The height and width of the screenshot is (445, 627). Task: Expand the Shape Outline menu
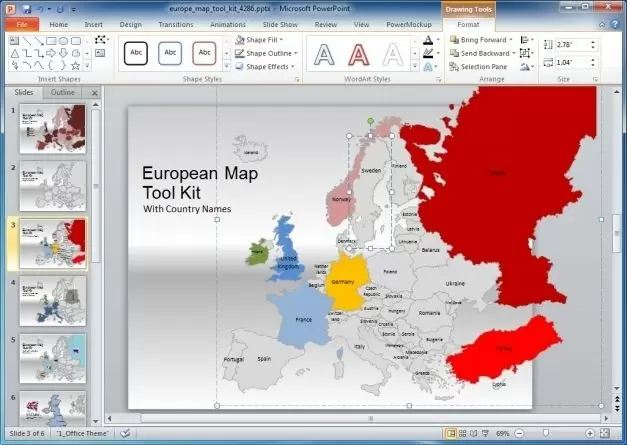[x=268, y=53]
